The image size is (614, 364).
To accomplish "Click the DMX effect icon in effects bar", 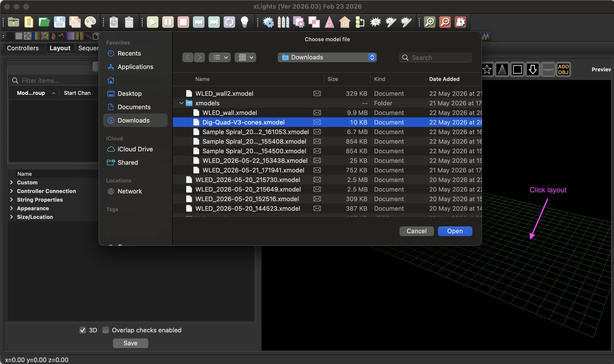I will pos(88,36).
